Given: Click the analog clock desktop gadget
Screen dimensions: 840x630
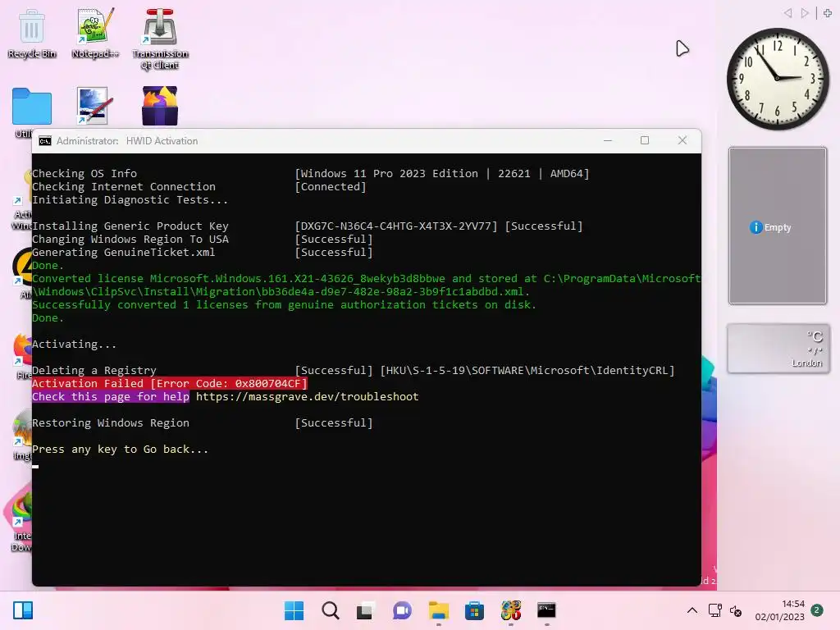Looking at the screenshot, I should [x=778, y=79].
